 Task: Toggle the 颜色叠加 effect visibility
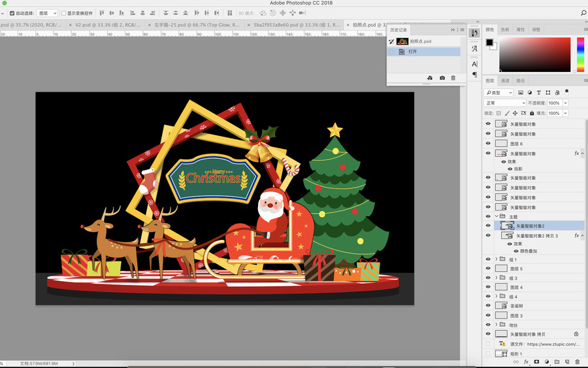click(x=516, y=251)
